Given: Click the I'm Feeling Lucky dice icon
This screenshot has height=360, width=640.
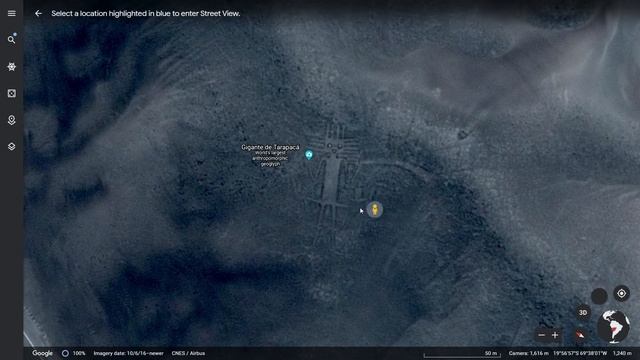Looking at the screenshot, I should pyautogui.click(x=11, y=93).
